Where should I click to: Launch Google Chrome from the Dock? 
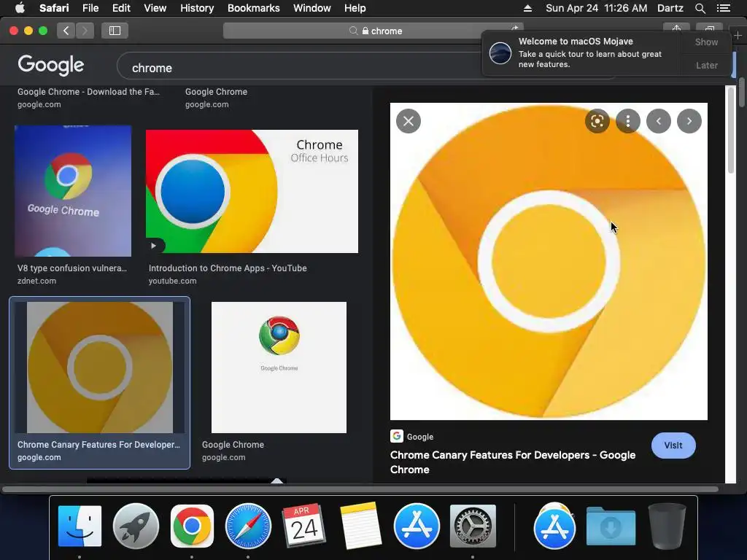pos(192,526)
